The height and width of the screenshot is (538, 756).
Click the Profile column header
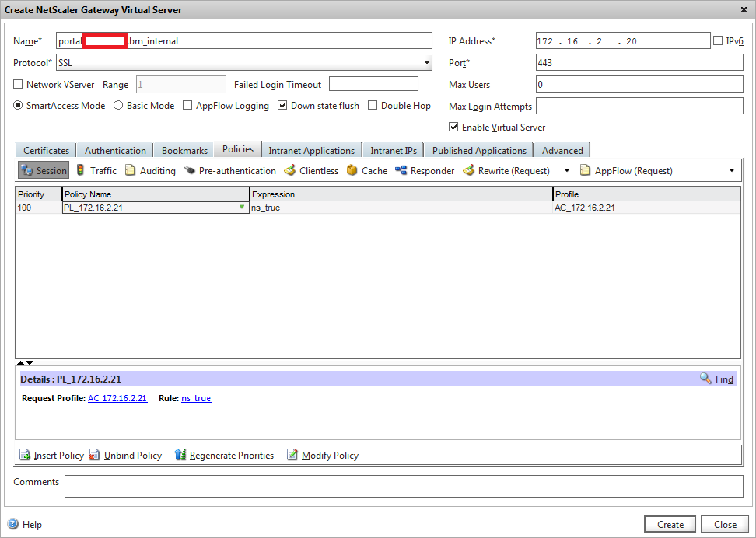[646, 194]
